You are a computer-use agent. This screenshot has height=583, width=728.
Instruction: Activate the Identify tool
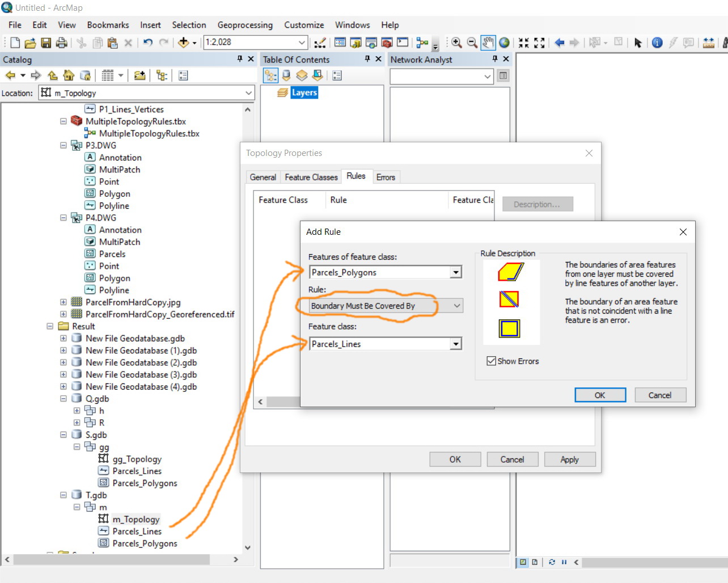657,43
